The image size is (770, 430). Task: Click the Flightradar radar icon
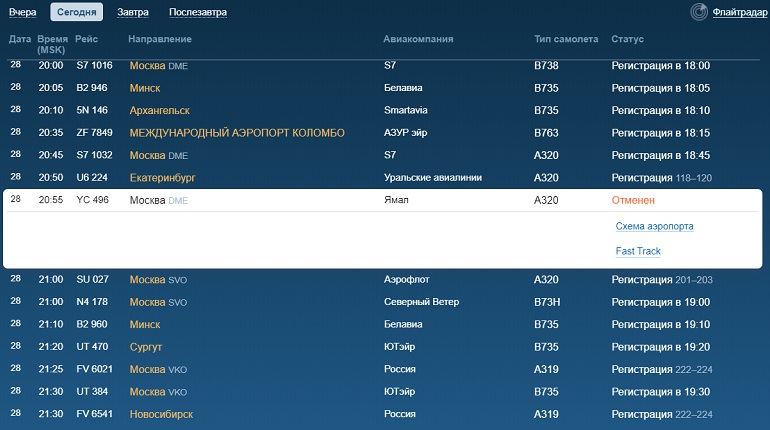click(699, 12)
